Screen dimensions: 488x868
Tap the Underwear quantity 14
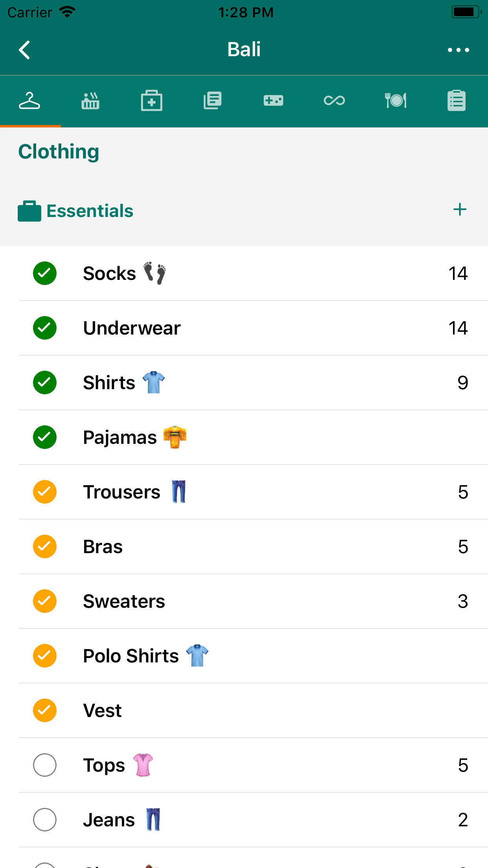[x=458, y=328]
